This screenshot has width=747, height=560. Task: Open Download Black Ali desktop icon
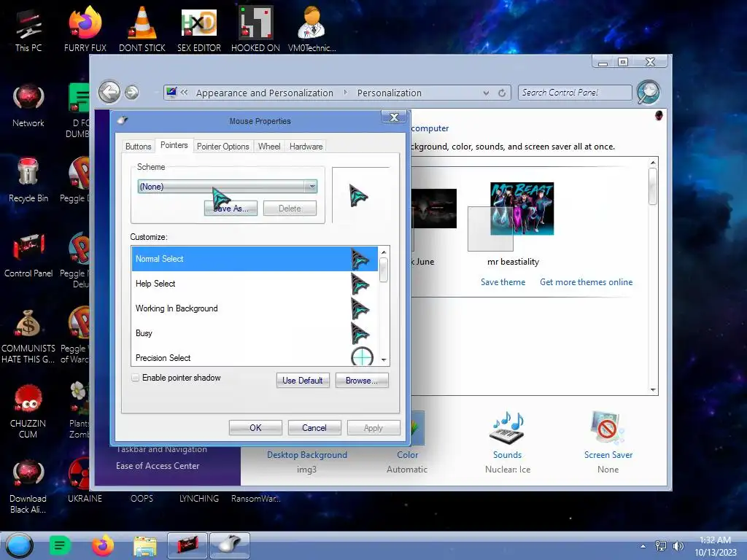point(28,486)
